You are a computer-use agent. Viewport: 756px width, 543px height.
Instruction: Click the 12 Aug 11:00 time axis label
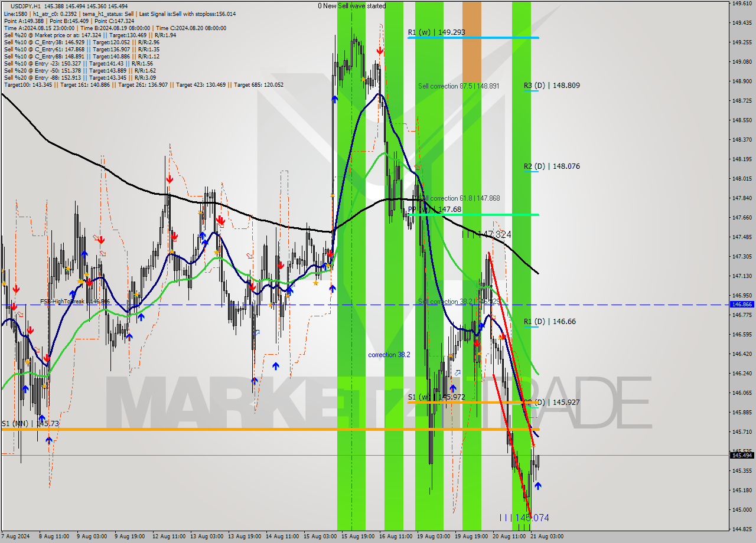coord(168,537)
